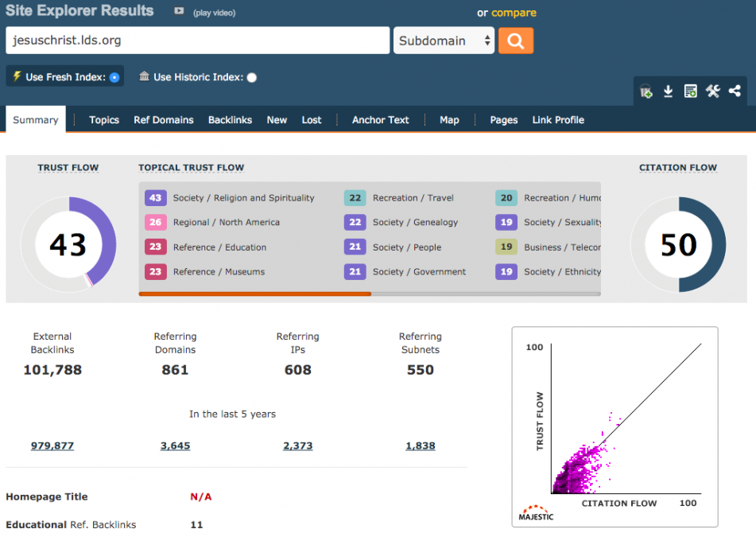Open the Map tab
Screen dimensions: 756x537
point(449,119)
